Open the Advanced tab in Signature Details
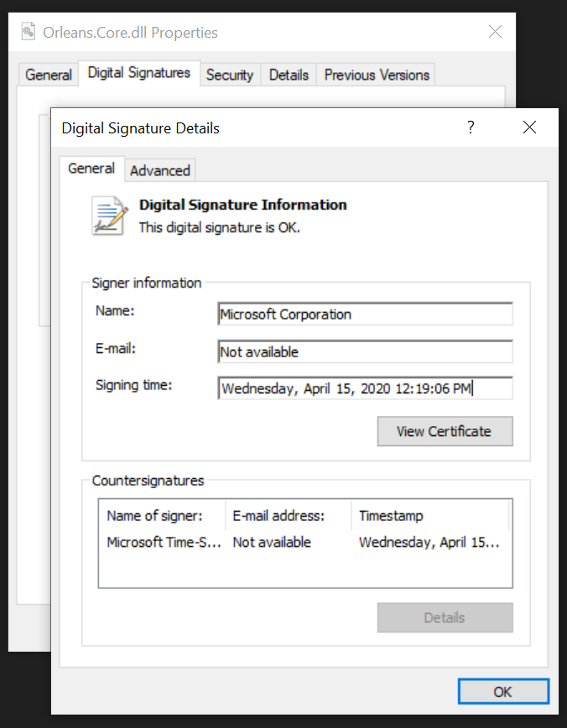The height and width of the screenshot is (728, 567). 159,170
